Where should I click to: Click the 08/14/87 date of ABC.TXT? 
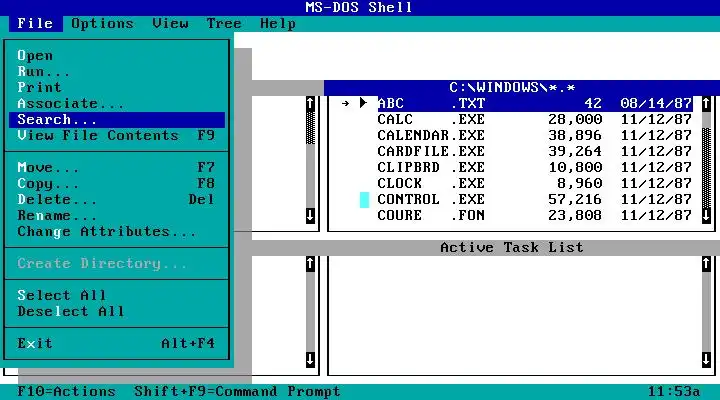click(x=656, y=103)
